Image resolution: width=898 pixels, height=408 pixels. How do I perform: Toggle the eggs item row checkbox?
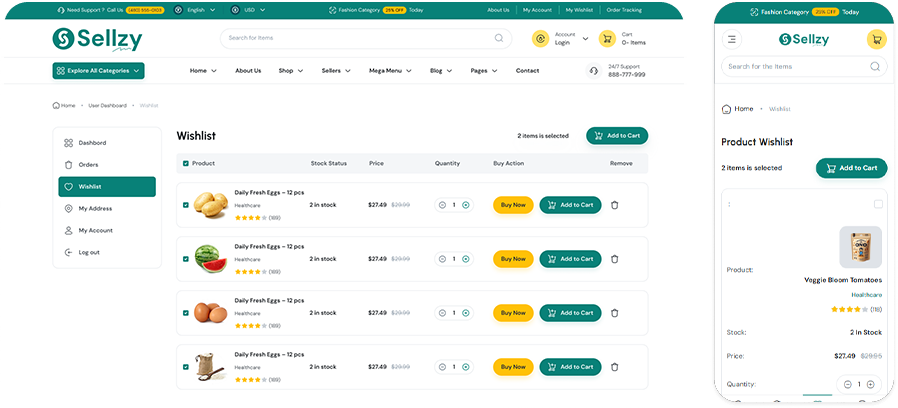click(x=186, y=313)
